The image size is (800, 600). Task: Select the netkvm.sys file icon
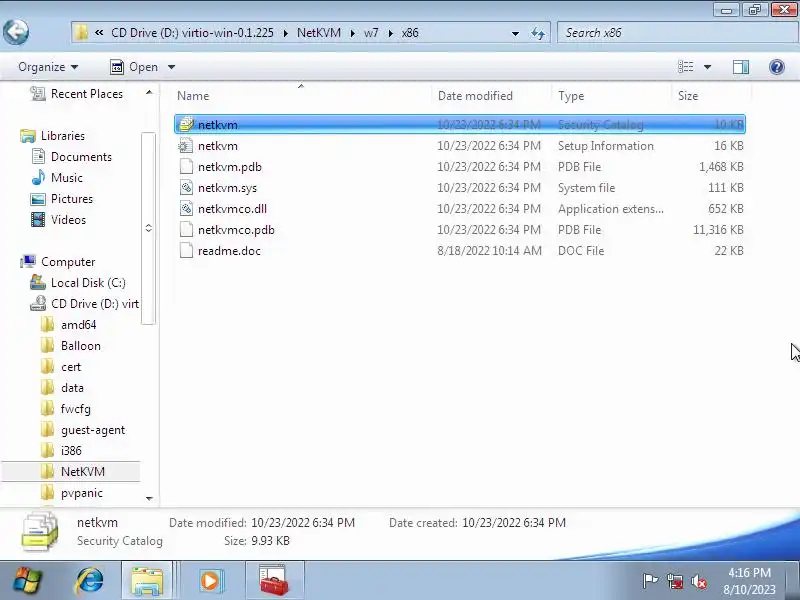(186, 188)
